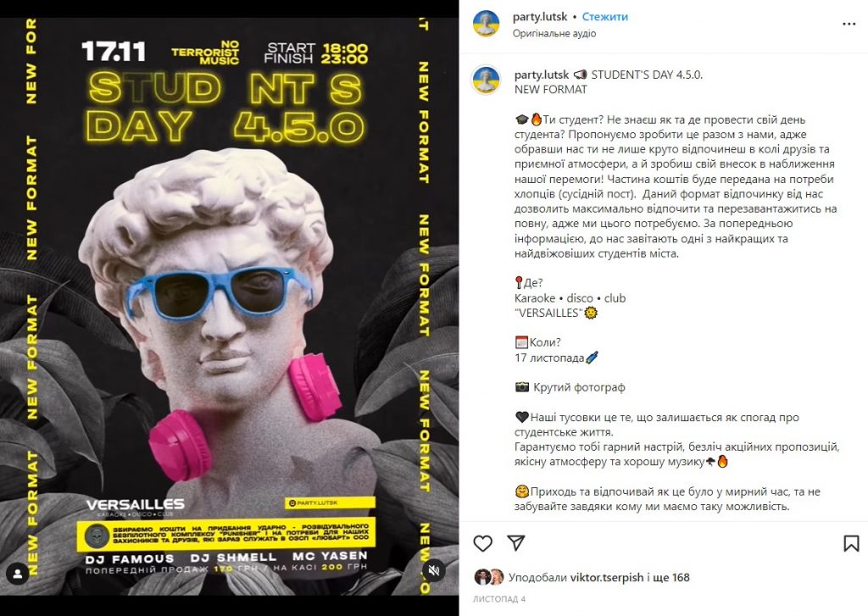Save the post with bookmark icon
This screenshot has height=616, width=868.
pos(851,543)
